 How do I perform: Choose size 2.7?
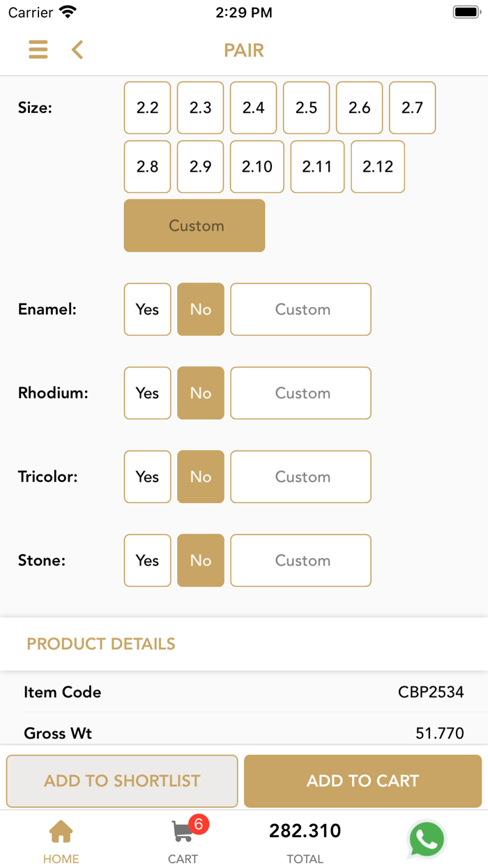412,107
